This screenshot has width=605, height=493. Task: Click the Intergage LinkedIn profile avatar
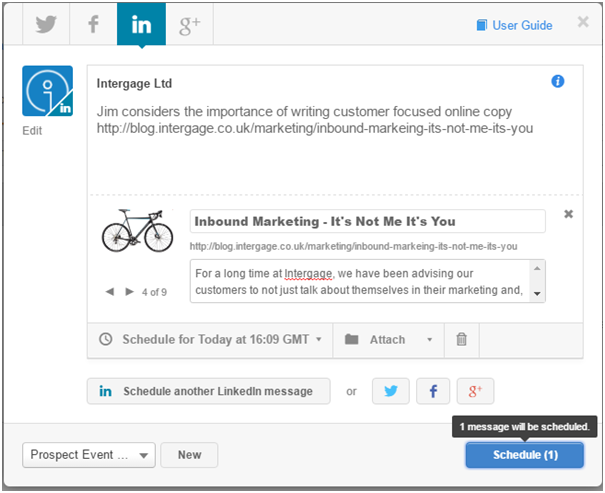pyautogui.click(x=47, y=91)
